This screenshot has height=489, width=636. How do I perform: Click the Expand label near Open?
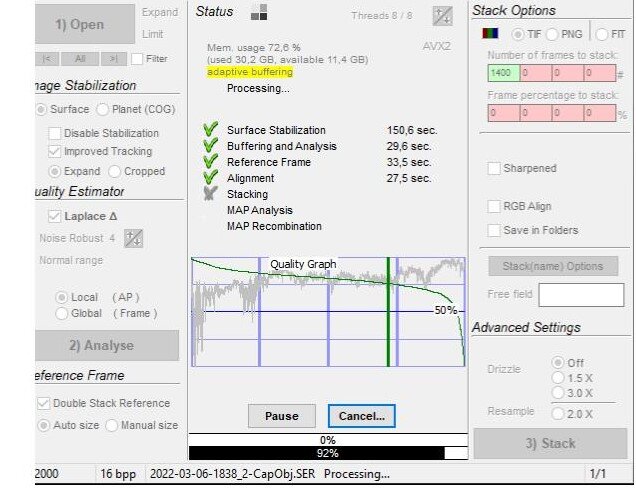click(160, 13)
